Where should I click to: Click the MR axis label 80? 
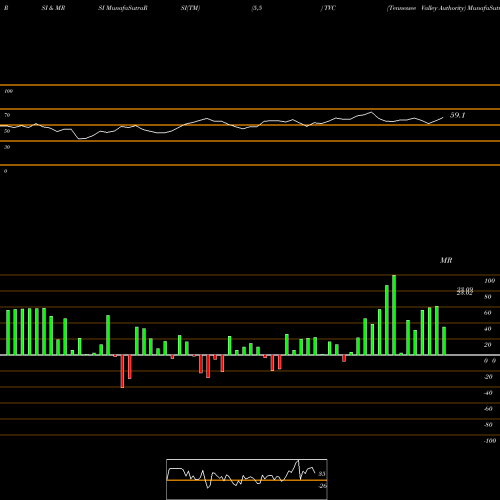pyautogui.click(x=488, y=297)
